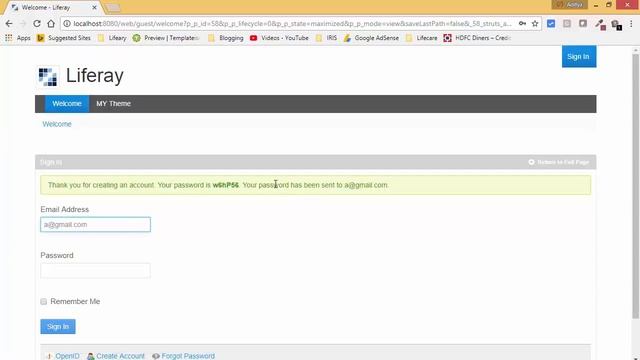640x360 pixels.
Task: Select the MY Theme navigation tab
Action: (113, 104)
